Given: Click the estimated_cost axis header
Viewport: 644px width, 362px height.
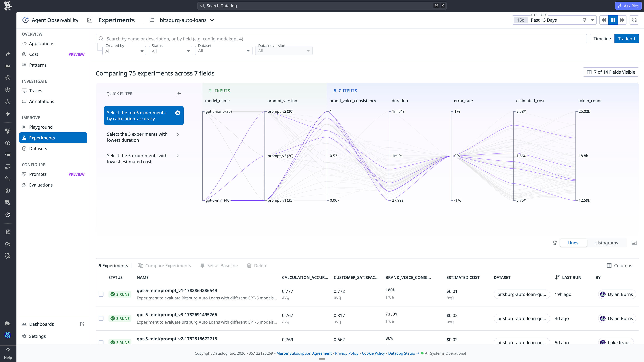Looking at the screenshot, I should pyautogui.click(x=530, y=101).
